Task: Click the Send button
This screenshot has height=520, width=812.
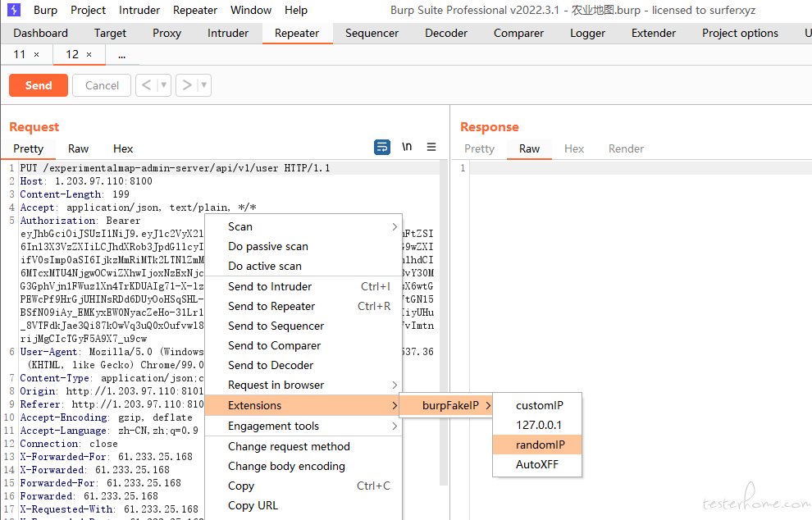Action: tap(39, 85)
